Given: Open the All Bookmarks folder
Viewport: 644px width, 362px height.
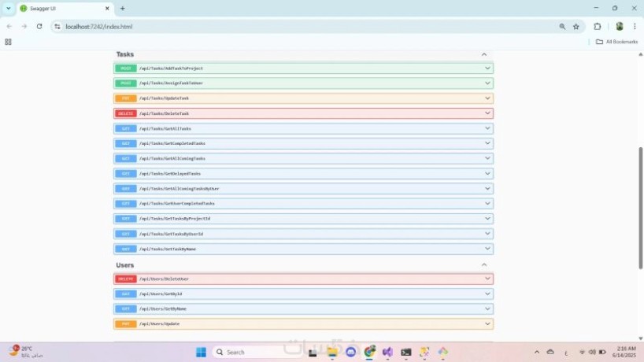Looking at the screenshot, I should coord(616,42).
